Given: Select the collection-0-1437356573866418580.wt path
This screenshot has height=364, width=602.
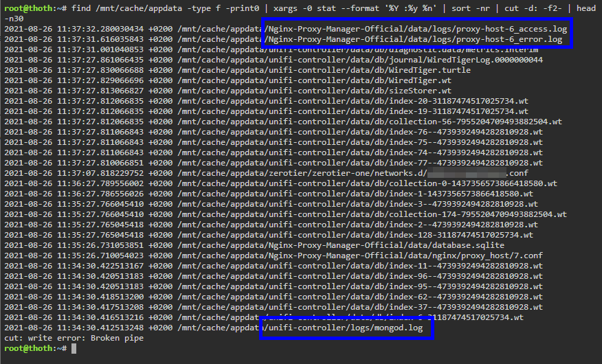Looking at the screenshot, I should tap(368, 184).
